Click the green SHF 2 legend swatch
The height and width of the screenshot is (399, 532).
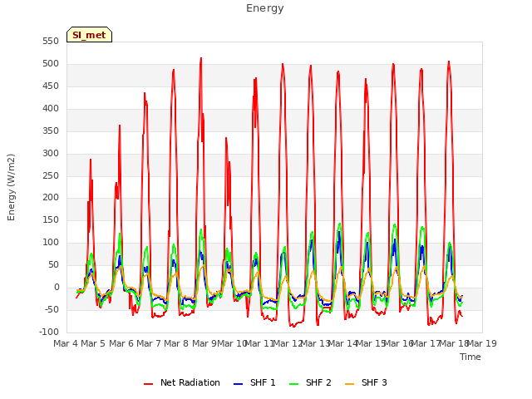tap(293, 384)
